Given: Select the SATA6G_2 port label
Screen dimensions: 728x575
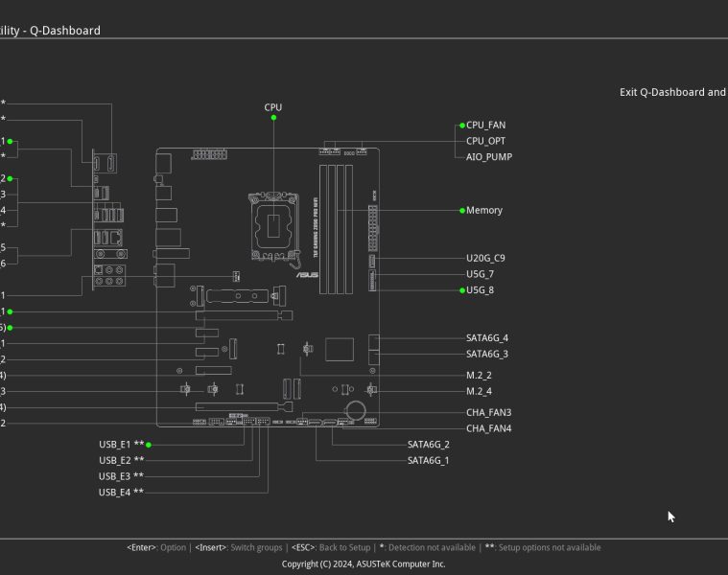Looking at the screenshot, I should 428,445.
